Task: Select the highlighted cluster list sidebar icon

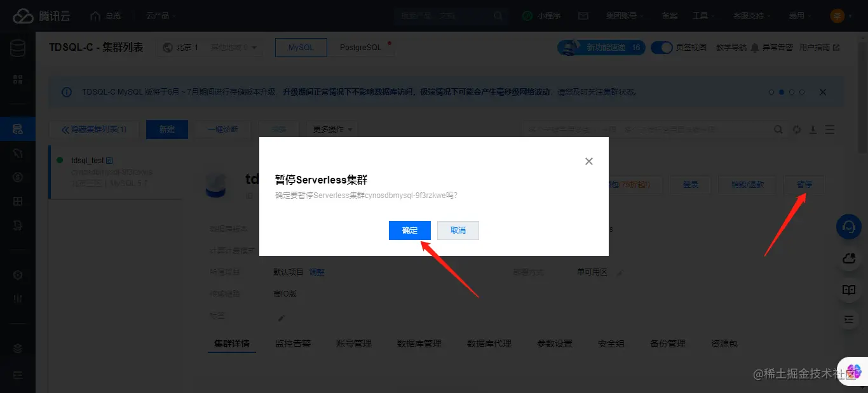Action: 18,130
